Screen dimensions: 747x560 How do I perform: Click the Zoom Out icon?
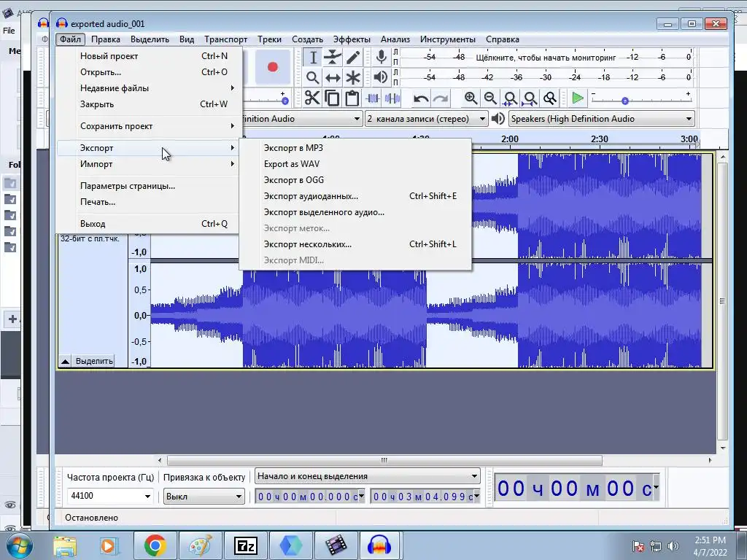coord(490,98)
